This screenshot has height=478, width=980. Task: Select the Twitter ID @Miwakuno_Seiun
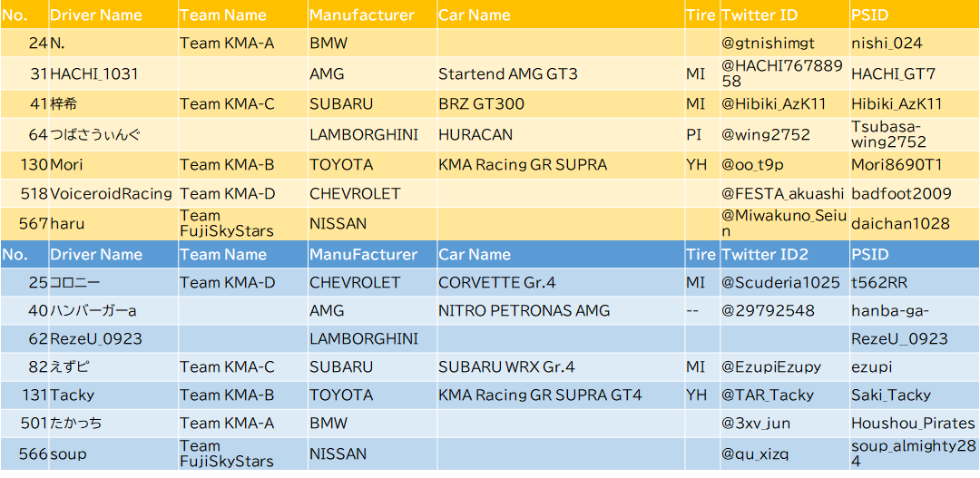click(784, 223)
